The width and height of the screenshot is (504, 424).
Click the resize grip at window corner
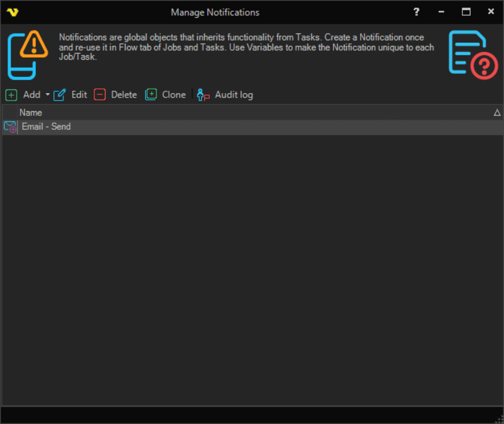(498, 418)
